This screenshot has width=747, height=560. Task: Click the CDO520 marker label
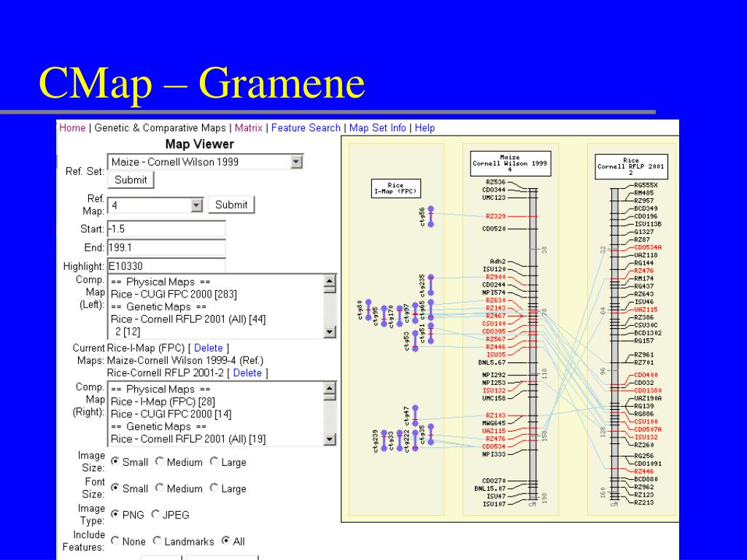tap(494, 228)
